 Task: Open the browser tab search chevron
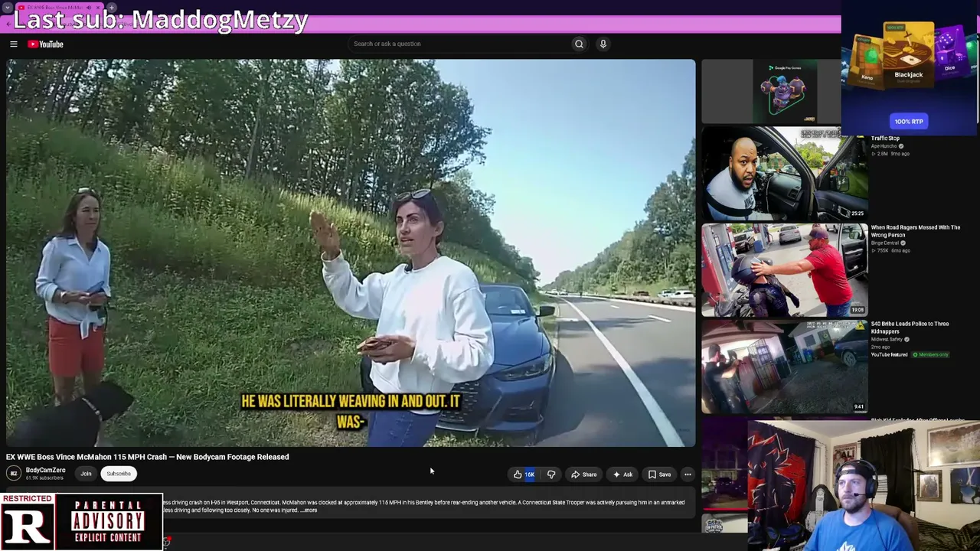pos(7,8)
